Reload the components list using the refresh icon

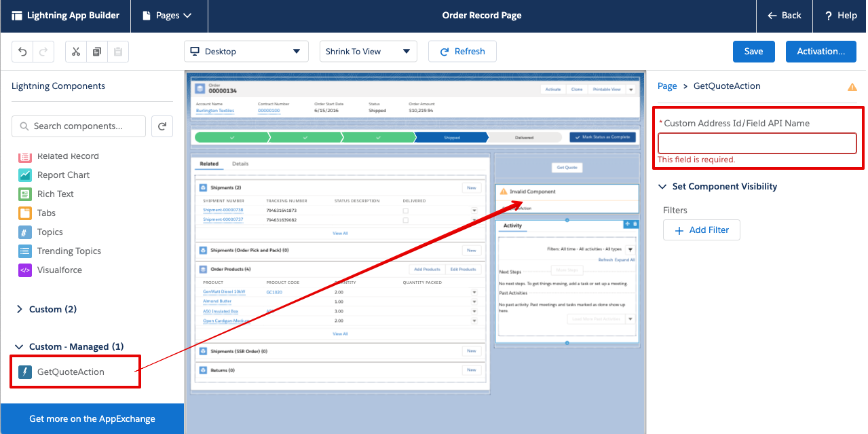tap(162, 126)
